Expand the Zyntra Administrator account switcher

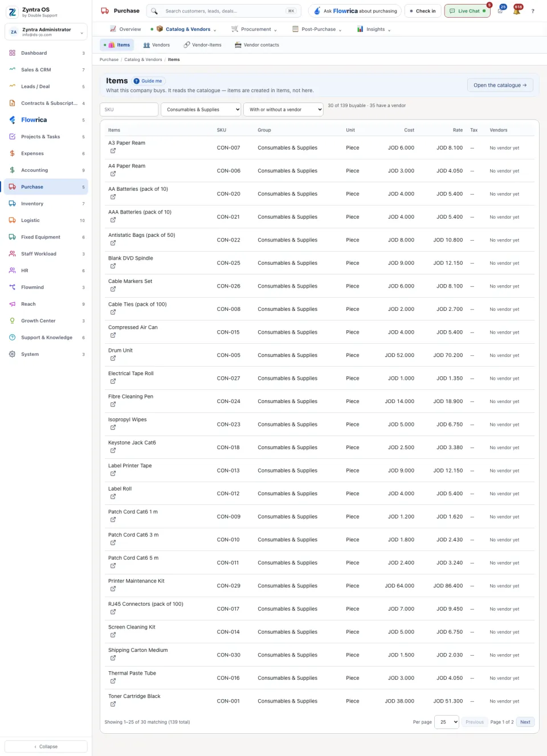coord(46,32)
